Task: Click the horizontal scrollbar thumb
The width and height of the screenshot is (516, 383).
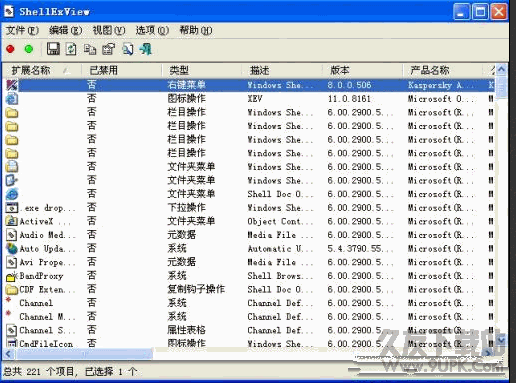Action: (x=84, y=354)
